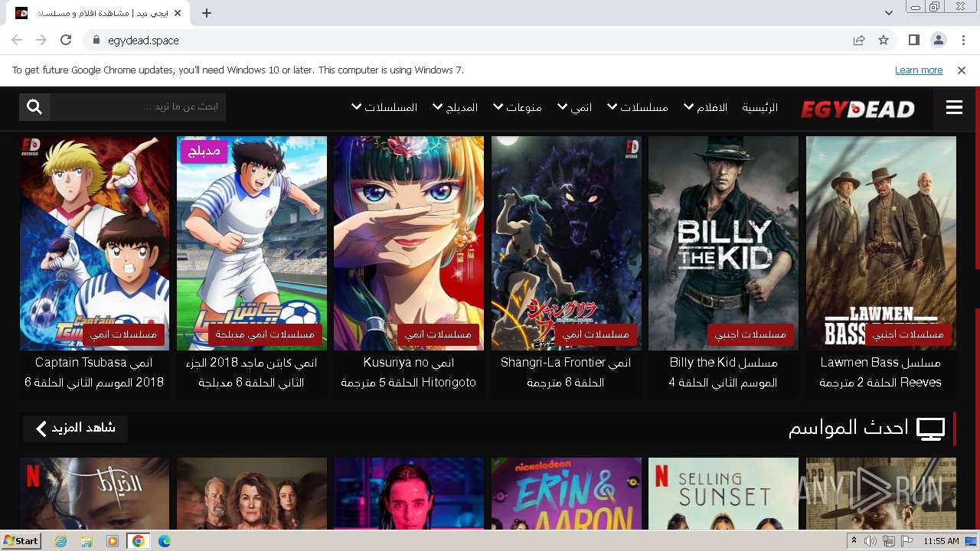Image resolution: width=980 pixels, height=551 pixels.
Task: Open Billy the Kid episode 4 title
Action: [x=724, y=372]
